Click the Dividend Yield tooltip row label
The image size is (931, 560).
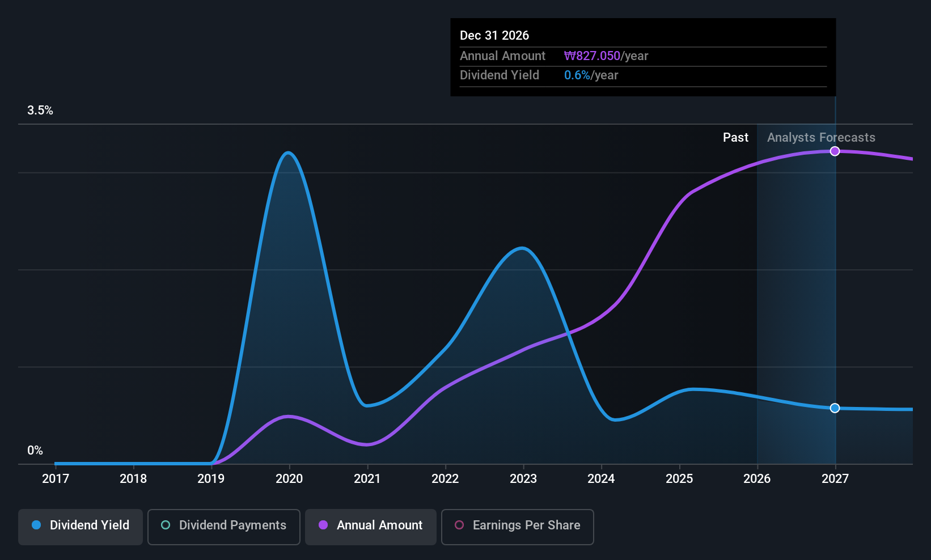click(x=500, y=75)
